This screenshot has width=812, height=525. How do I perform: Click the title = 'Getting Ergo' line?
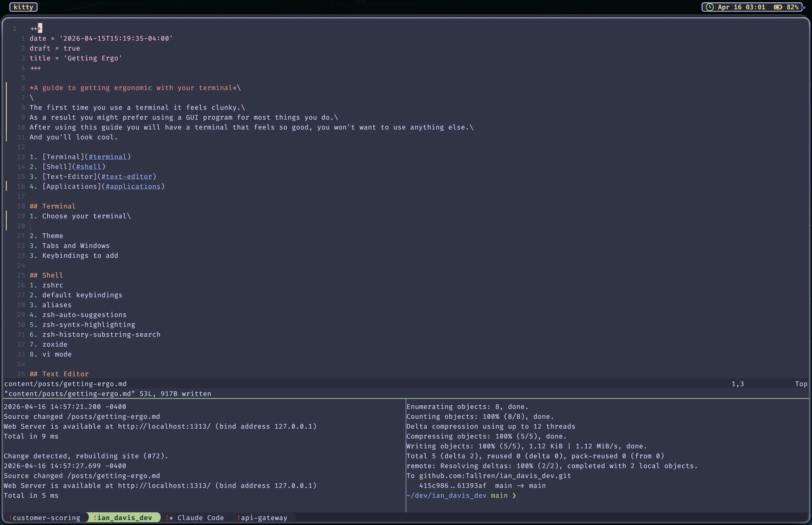click(x=76, y=58)
